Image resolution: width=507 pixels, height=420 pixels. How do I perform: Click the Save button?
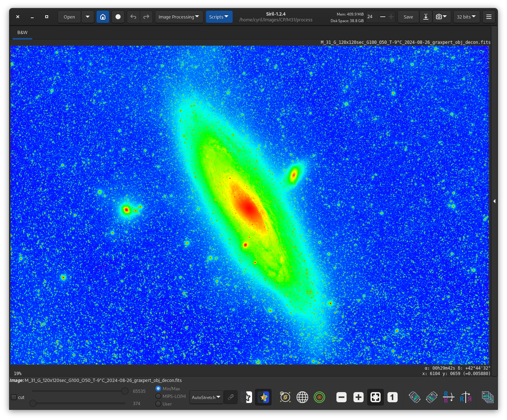[408, 17]
